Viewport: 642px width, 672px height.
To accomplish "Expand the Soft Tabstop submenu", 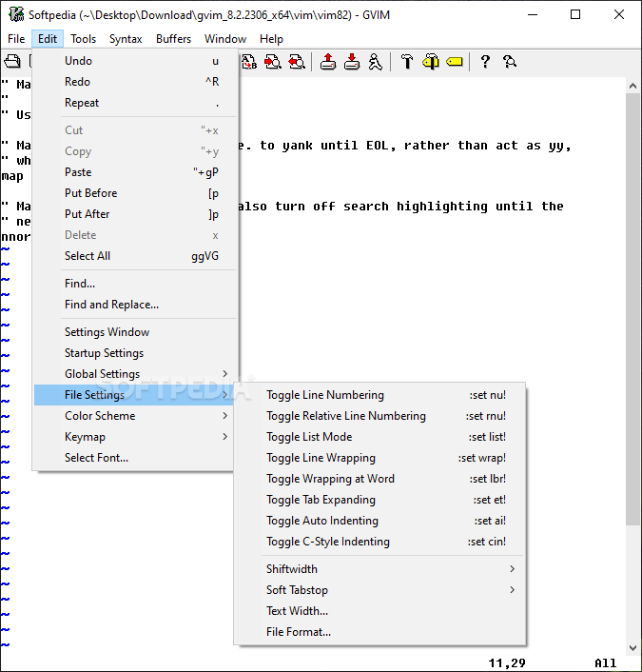I will coord(379,590).
